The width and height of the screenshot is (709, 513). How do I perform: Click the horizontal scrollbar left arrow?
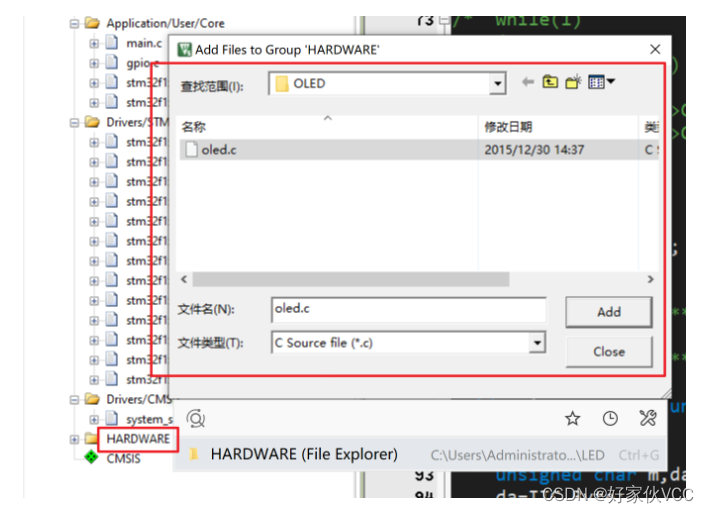pyautogui.click(x=184, y=279)
